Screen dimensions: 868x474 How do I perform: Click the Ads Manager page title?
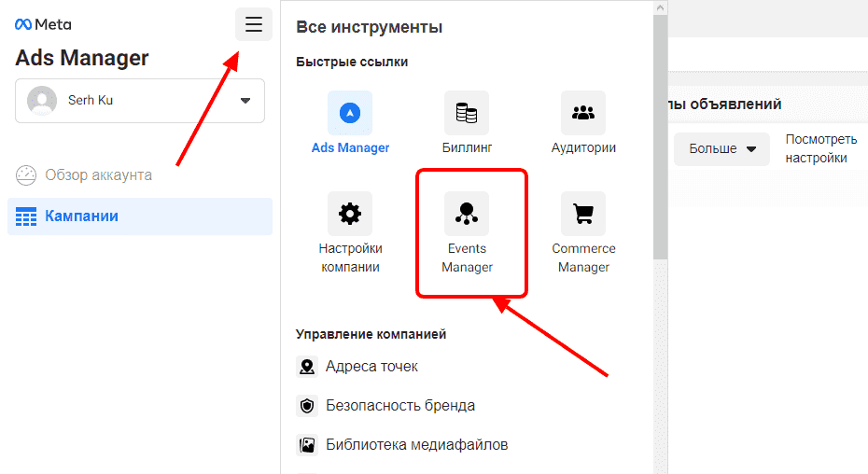[x=82, y=58]
